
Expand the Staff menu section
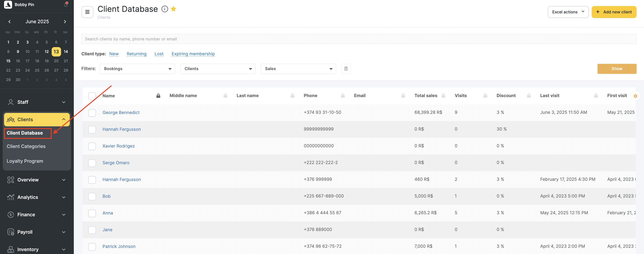point(37,102)
